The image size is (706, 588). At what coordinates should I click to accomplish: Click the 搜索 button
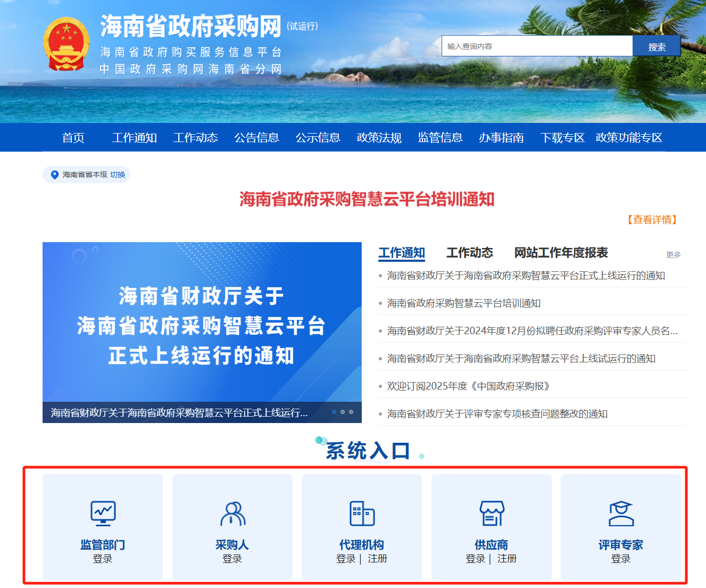point(657,46)
